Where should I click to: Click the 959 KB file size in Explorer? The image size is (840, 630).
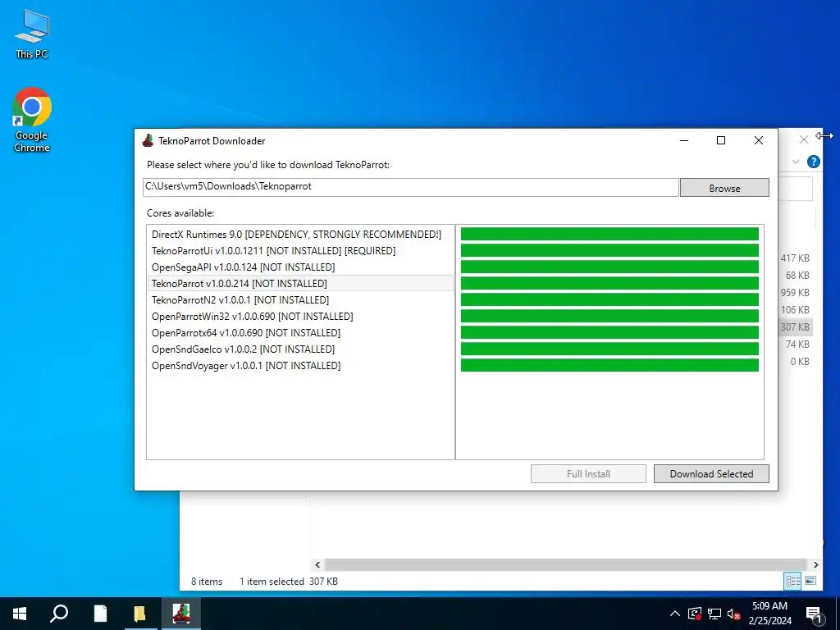pyautogui.click(x=795, y=293)
